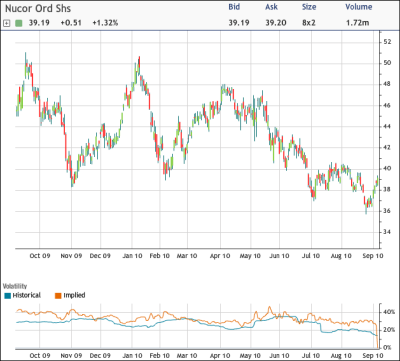Click the Bid column header
This screenshot has height=361, width=400.
tap(234, 7)
